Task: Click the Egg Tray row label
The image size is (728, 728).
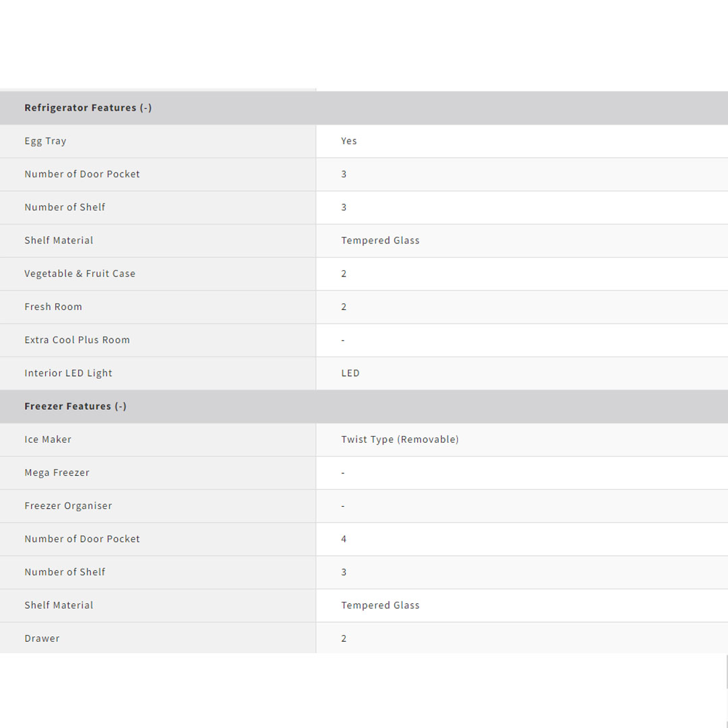Action: 45,141
